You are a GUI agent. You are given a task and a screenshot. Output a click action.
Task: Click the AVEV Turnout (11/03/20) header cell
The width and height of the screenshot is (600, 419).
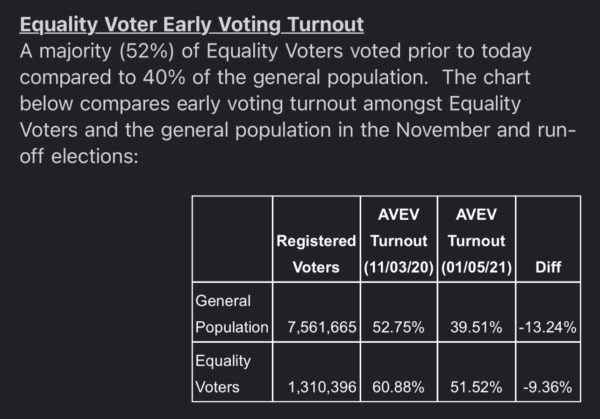(399, 239)
